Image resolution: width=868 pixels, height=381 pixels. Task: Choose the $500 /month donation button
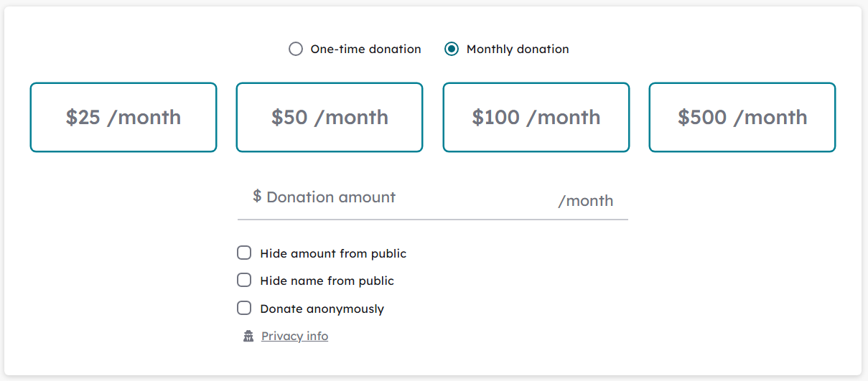pos(742,118)
